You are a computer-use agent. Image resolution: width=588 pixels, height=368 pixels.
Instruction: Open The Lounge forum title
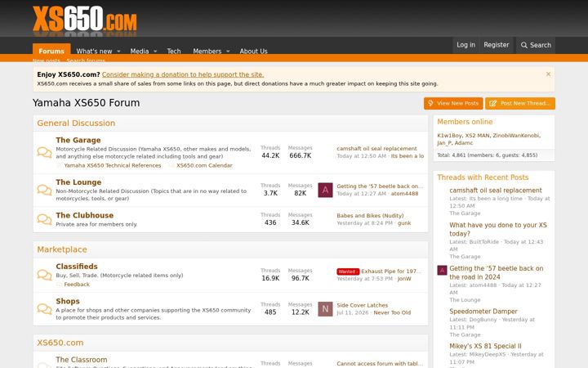78,182
